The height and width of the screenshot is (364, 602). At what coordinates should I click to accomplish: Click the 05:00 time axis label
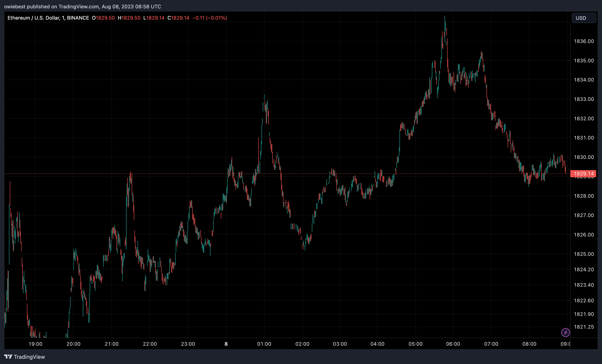(x=416, y=344)
